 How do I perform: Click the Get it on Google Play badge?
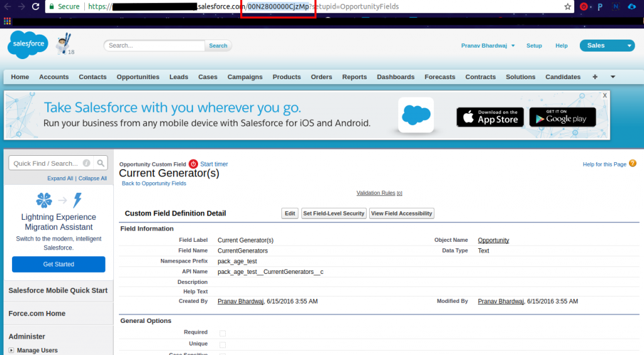[x=562, y=117]
